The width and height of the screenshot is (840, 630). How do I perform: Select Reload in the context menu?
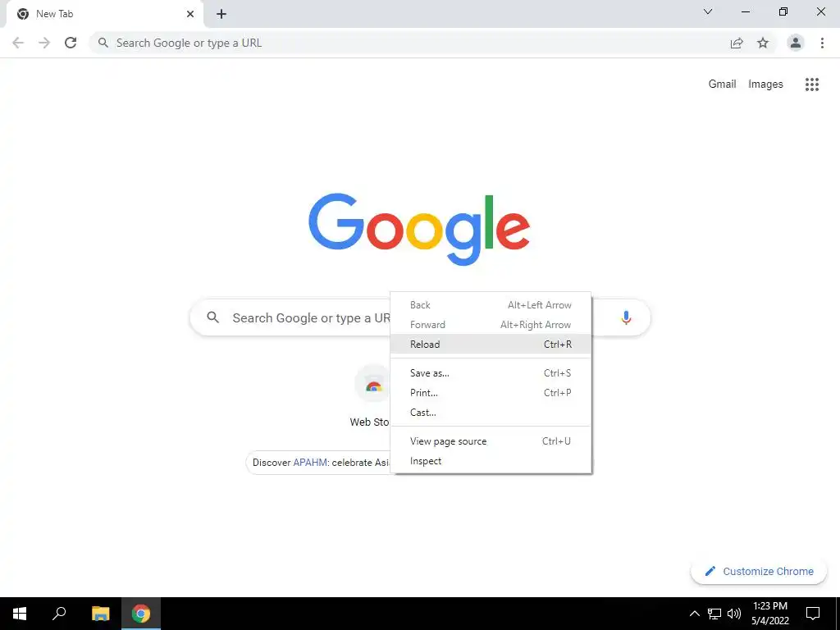click(491, 345)
